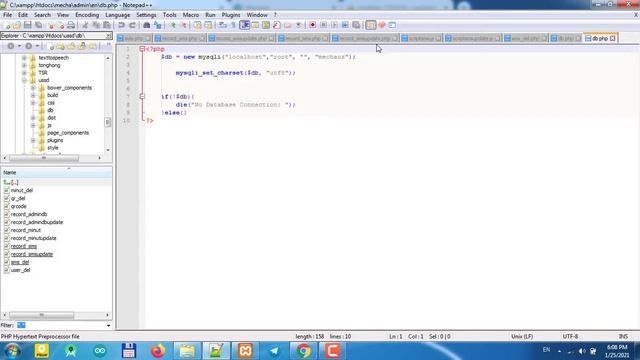
Task: Click the Explorer go-back arrow icon
Action: coord(11,46)
